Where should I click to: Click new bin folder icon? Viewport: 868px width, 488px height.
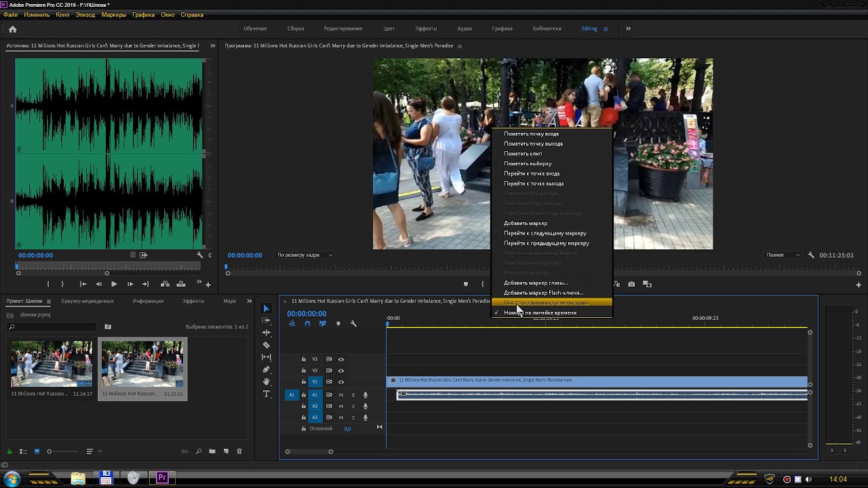(x=212, y=451)
